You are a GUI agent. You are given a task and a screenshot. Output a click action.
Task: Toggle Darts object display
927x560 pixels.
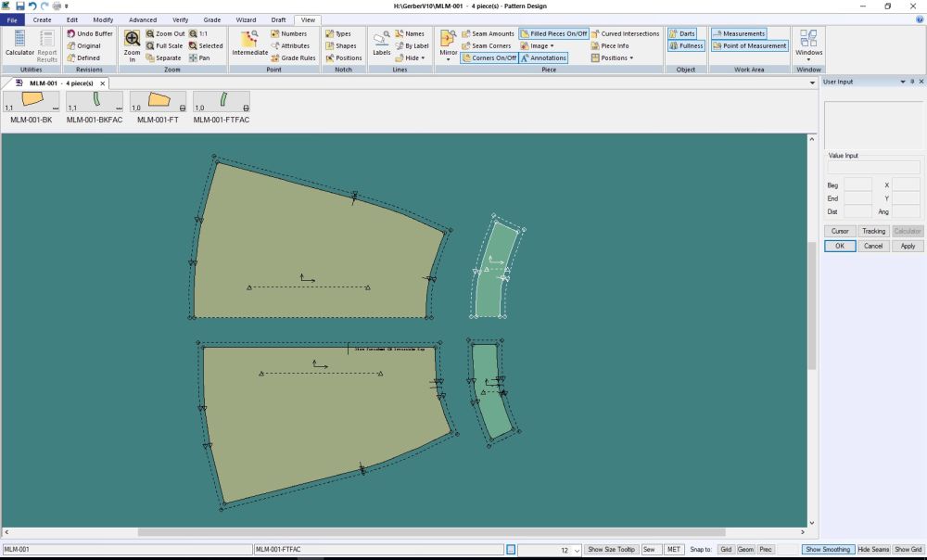click(x=681, y=33)
